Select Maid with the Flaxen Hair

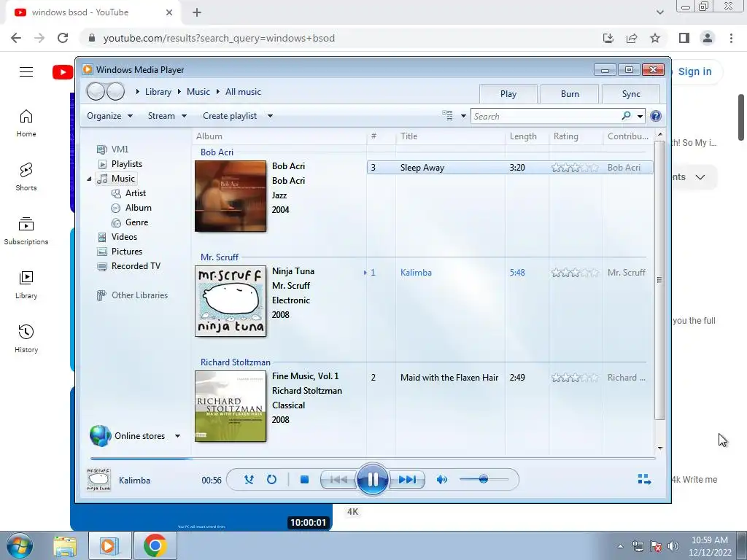[x=449, y=378]
